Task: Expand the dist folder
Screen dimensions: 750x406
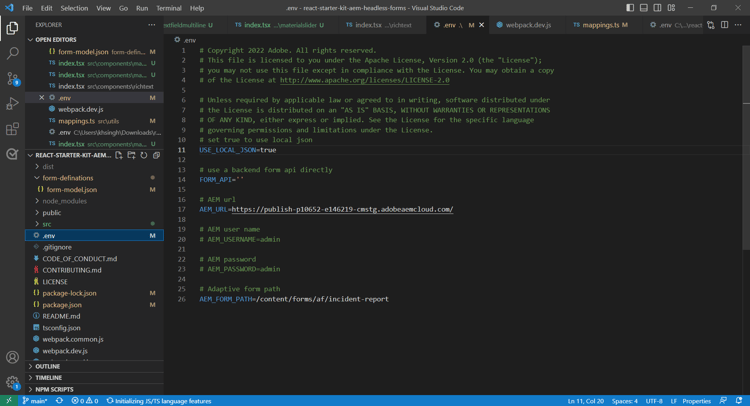Action: 94,166
